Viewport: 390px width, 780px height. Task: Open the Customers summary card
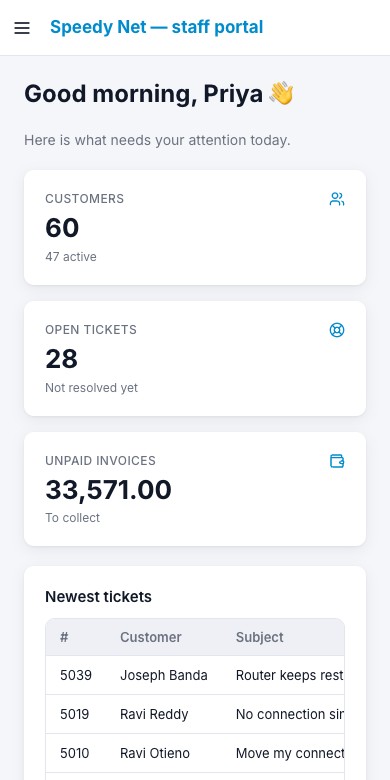(x=195, y=227)
